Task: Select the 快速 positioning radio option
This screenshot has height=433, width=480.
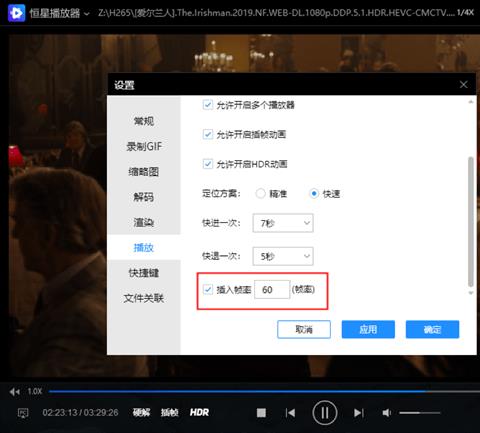Action: (x=314, y=193)
